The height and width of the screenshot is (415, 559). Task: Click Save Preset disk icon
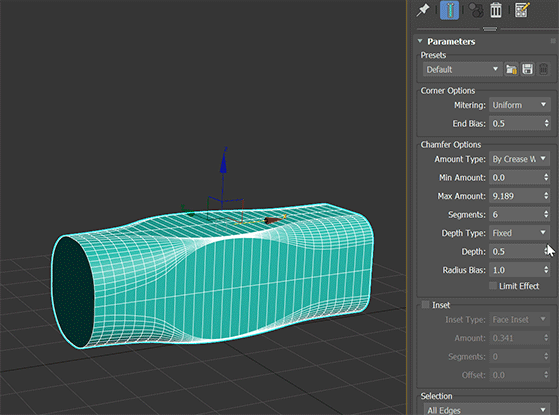pyautogui.click(x=528, y=69)
